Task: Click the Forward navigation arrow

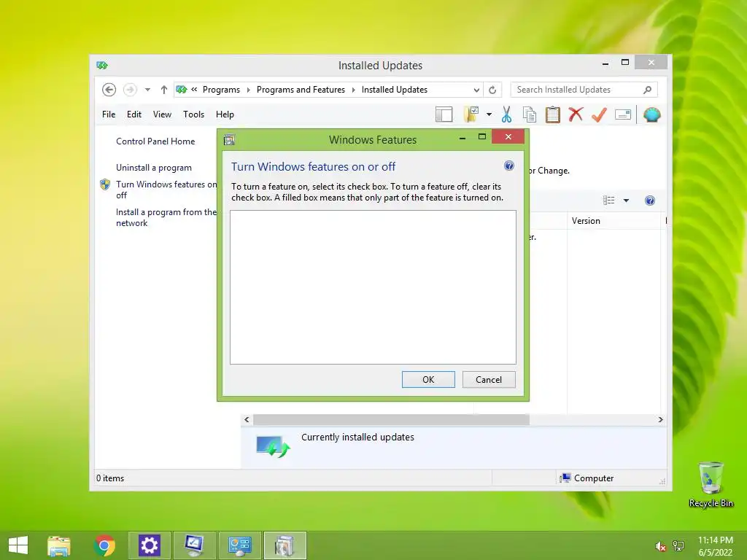Action: tap(130, 90)
